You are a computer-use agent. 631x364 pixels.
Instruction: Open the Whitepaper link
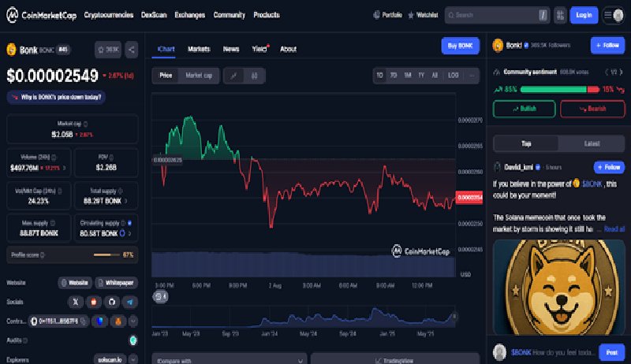[116, 283]
